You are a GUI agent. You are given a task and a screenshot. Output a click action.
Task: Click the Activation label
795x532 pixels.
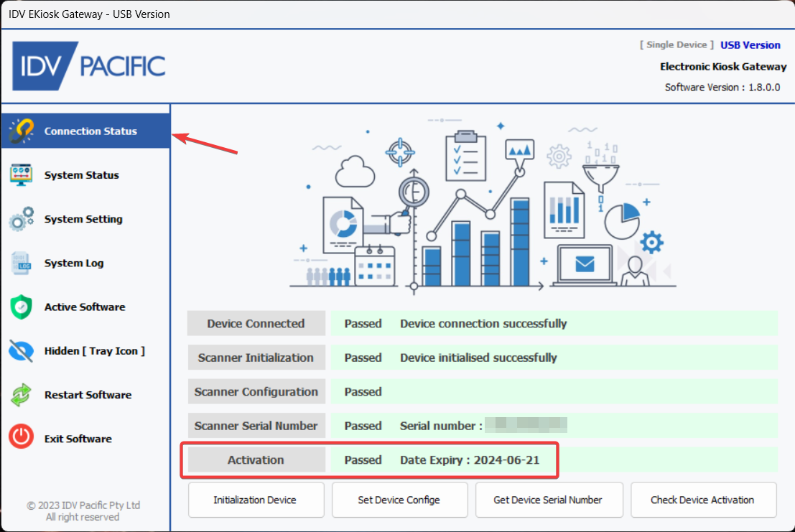[x=256, y=460]
